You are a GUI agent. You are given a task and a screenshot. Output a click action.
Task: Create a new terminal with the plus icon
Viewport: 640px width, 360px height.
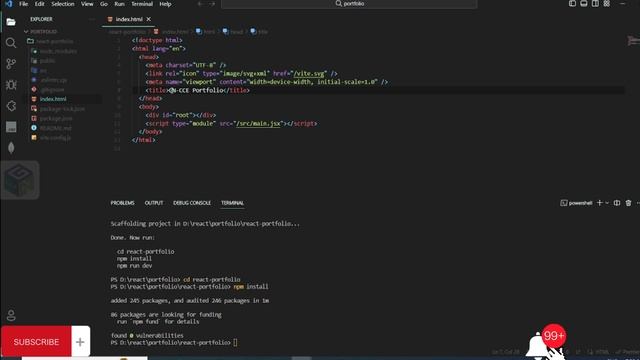(600, 203)
